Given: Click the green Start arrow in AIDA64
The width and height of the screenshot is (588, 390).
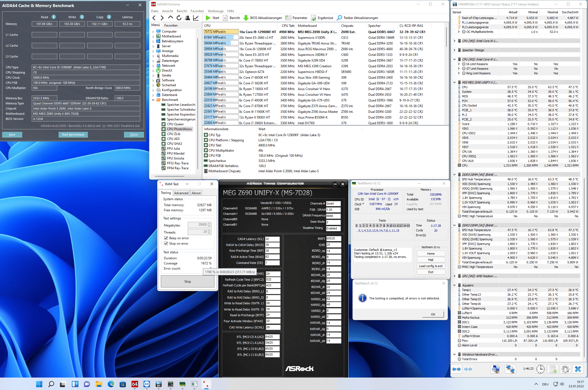Looking at the screenshot, I should [x=208, y=18].
